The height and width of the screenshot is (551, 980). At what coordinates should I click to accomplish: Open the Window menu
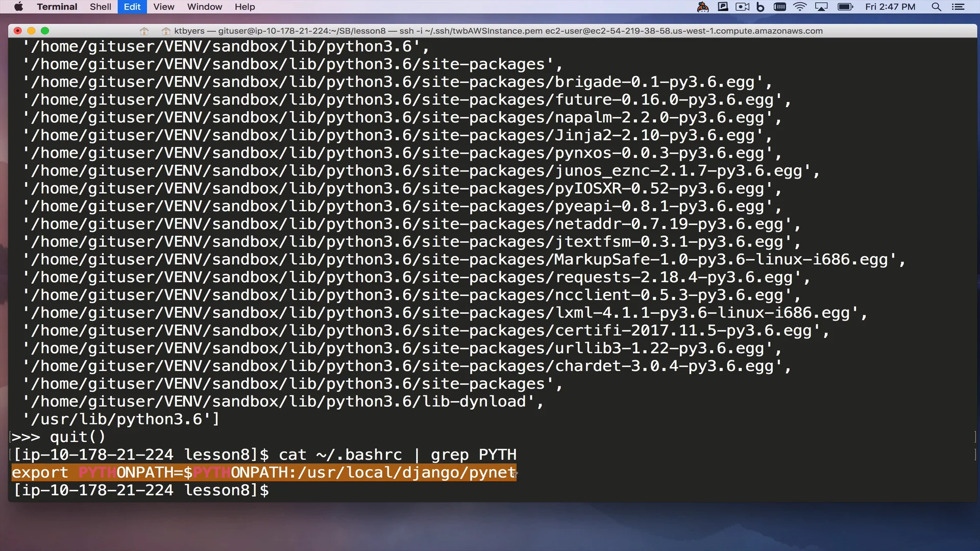pos(204,7)
